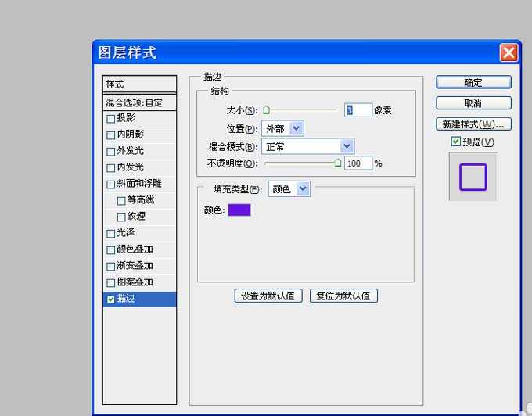The width and height of the screenshot is (532, 416).
Task: Toggle the 预览 preview checkbox
Action: coord(455,142)
